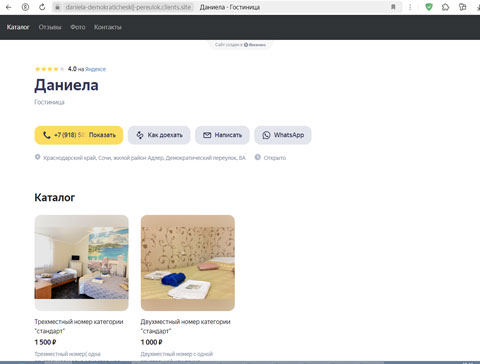
Task: Show the full phone number +7 (918)
Action: 79,135
